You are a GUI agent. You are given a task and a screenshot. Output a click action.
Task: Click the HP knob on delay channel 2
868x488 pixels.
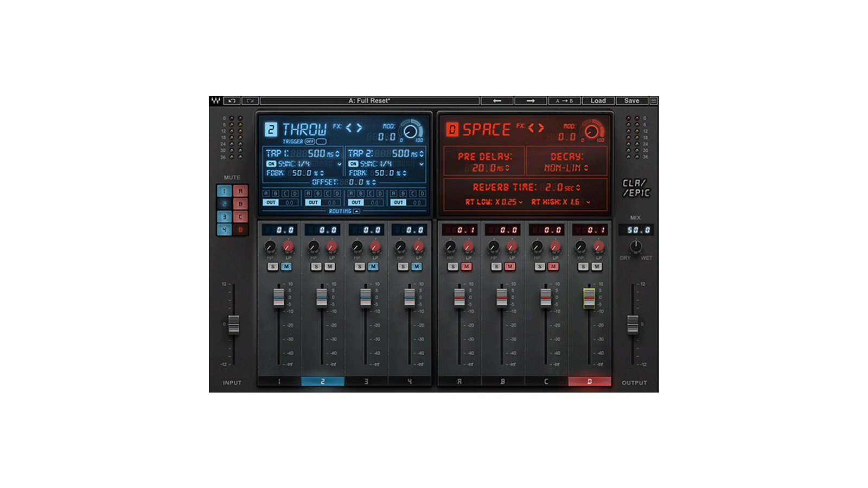[x=313, y=247]
